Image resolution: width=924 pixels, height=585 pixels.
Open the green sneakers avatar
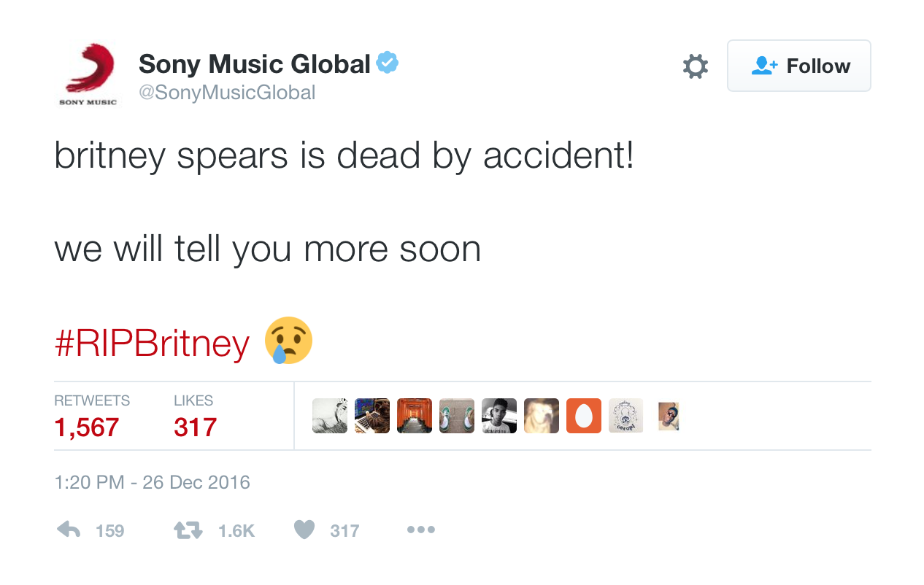point(457,416)
